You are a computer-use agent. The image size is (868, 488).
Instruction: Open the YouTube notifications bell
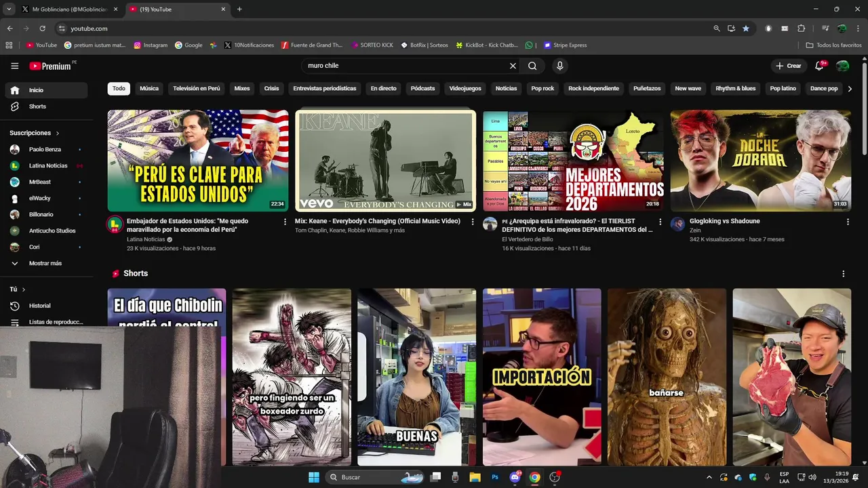[819, 66]
